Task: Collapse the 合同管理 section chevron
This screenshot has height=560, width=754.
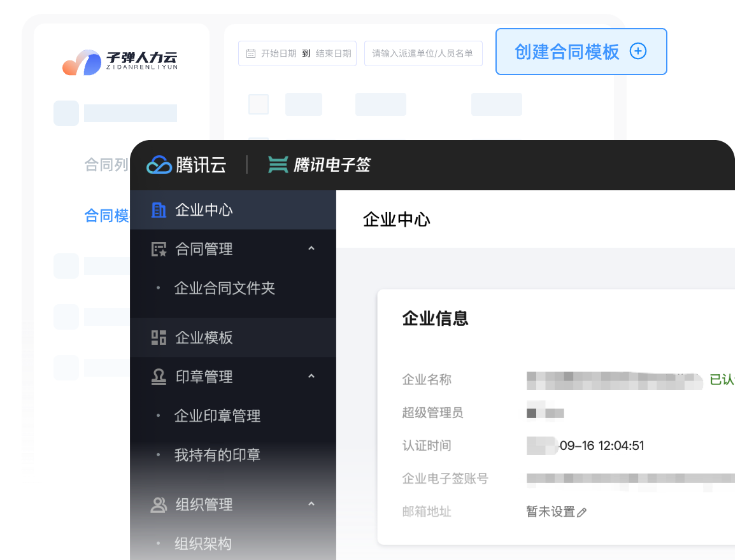Action: (x=311, y=249)
